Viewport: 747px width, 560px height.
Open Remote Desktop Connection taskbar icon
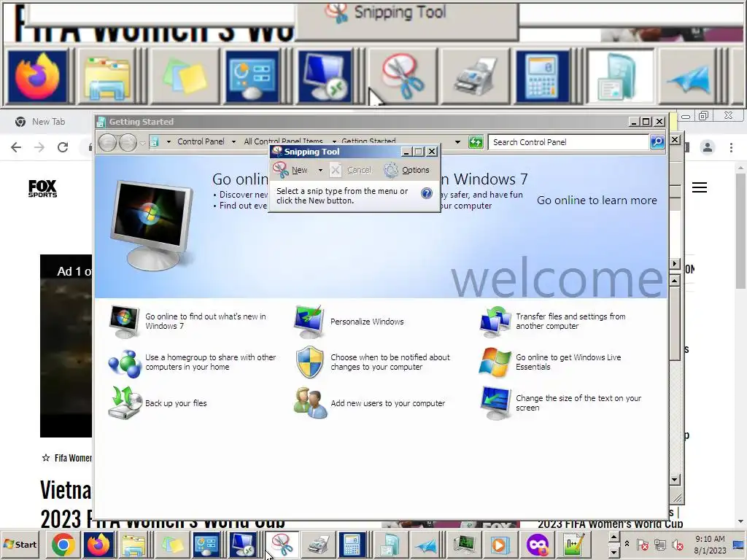(243, 544)
